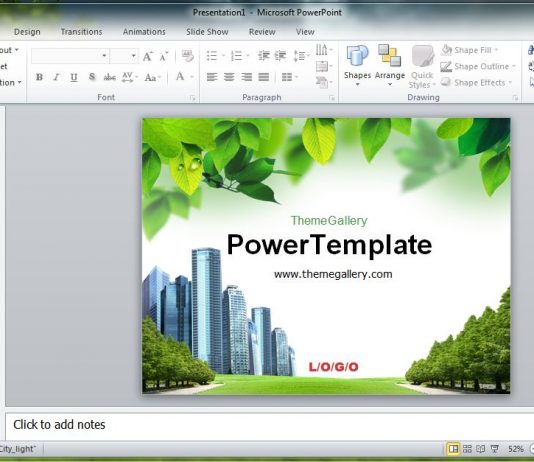This screenshot has width=534, height=462.
Task: Switch to Normal view in status bar
Action: [x=453, y=449]
